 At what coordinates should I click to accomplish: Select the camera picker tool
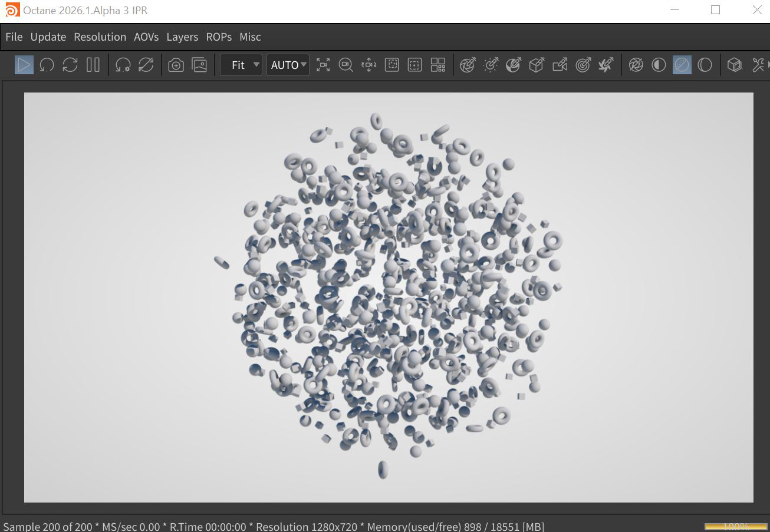pyautogui.click(x=560, y=65)
